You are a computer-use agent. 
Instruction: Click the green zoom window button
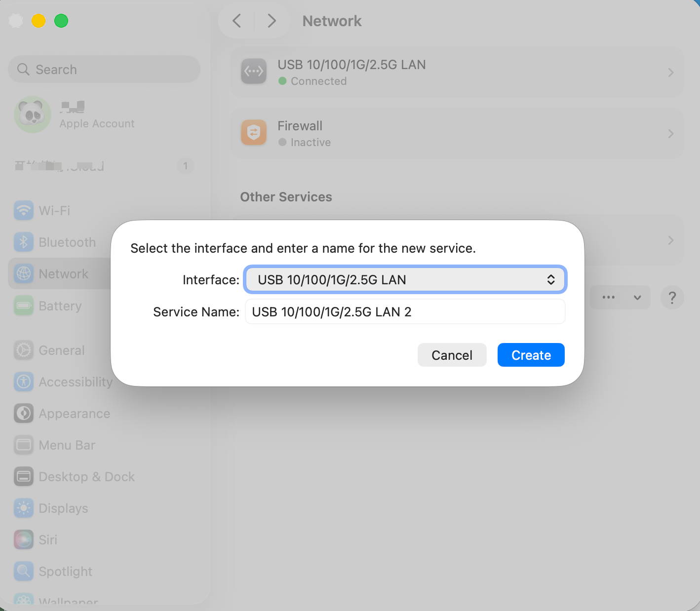point(61,21)
